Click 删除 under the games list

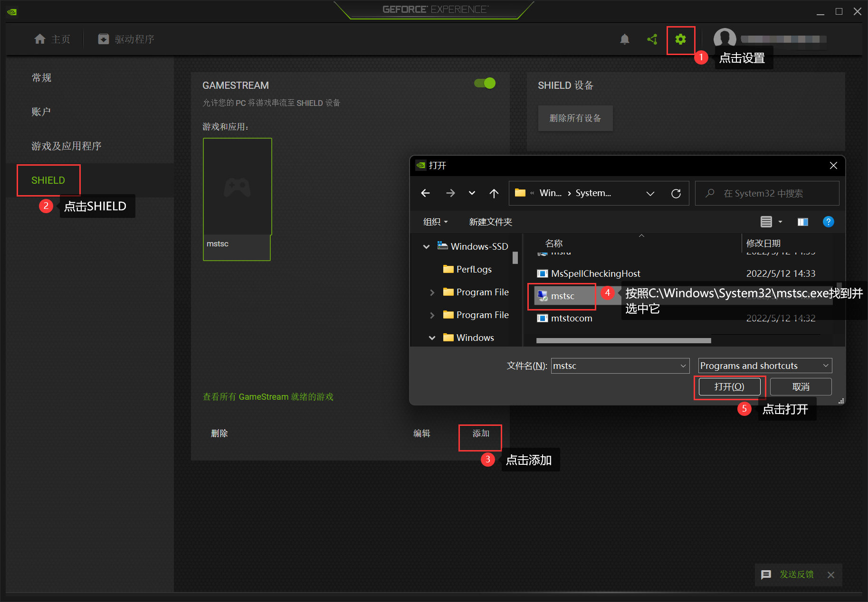[x=219, y=433]
